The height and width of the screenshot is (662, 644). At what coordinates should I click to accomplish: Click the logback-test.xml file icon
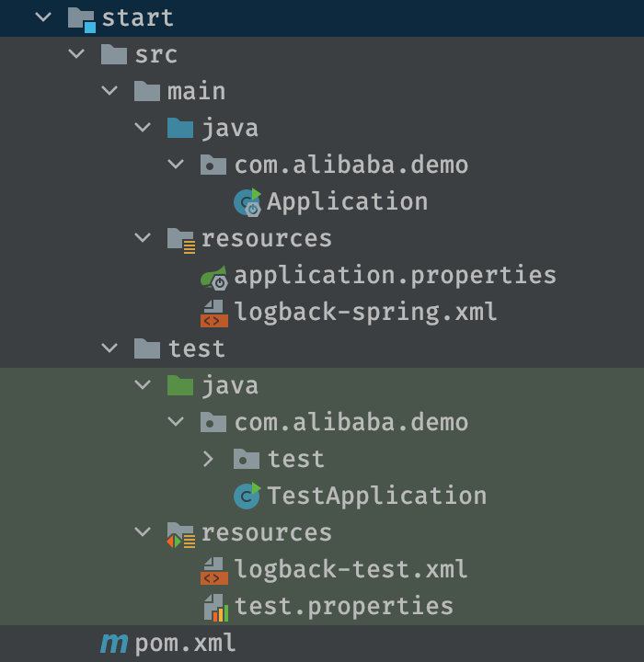214,571
